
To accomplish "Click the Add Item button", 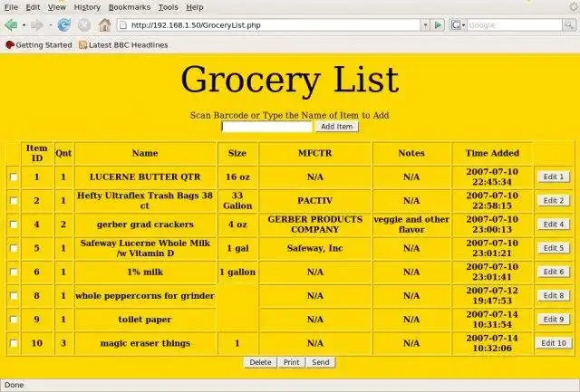I will click(336, 127).
